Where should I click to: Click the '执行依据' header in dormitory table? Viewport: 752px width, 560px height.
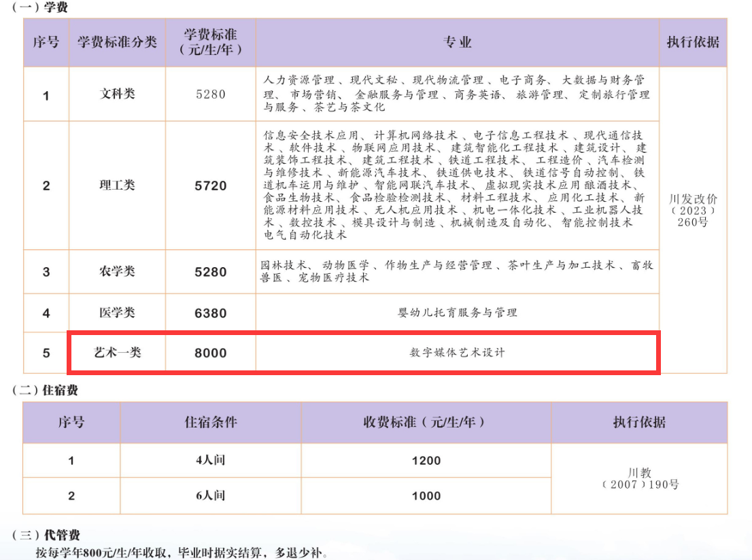pos(639,422)
